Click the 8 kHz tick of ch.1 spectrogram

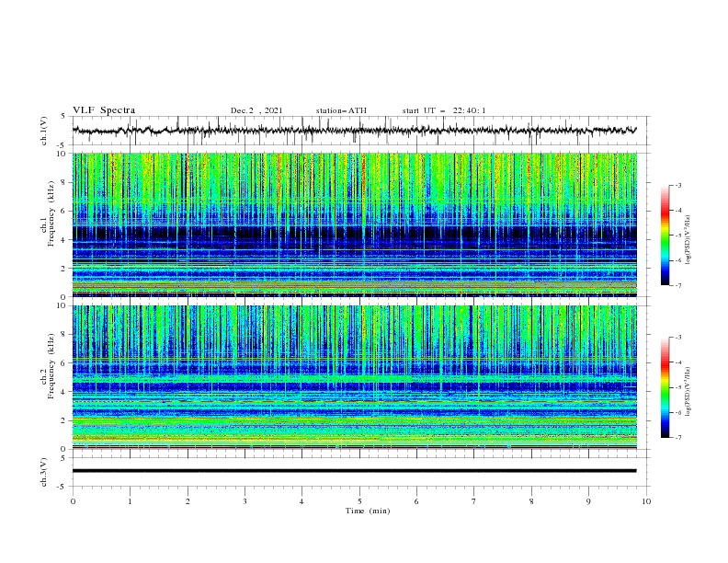(x=65, y=182)
